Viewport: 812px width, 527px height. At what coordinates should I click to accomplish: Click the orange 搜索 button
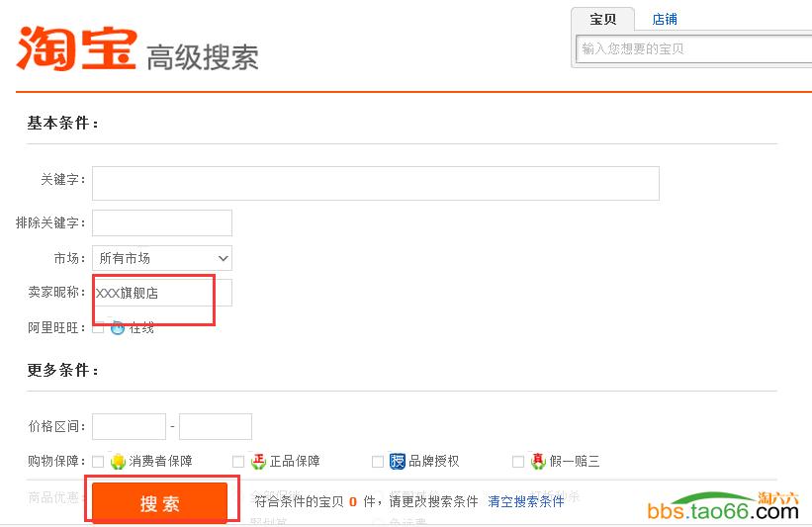(x=159, y=502)
